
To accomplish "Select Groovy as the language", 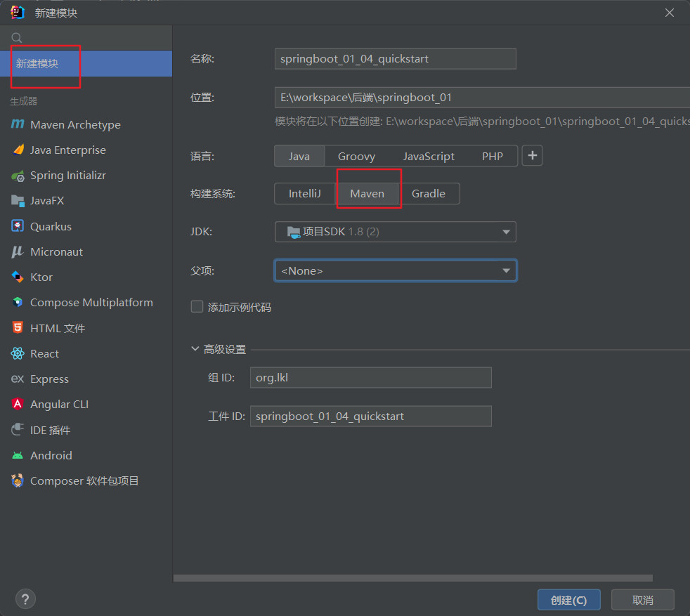I will [x=356, y=156].
